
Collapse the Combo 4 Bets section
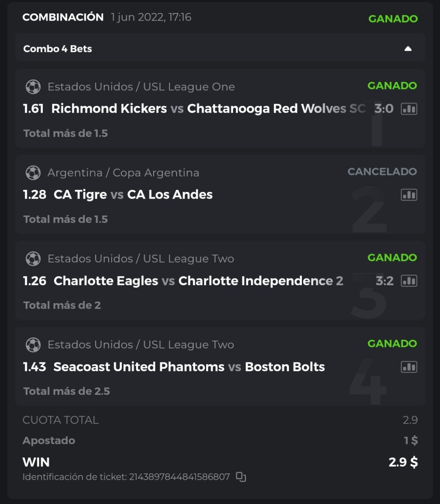(408, 49)
